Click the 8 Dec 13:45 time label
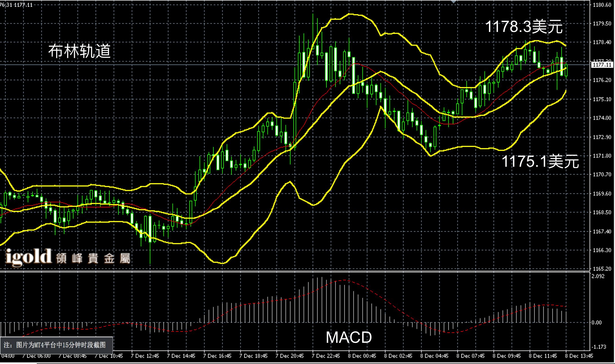 [579, 356]
